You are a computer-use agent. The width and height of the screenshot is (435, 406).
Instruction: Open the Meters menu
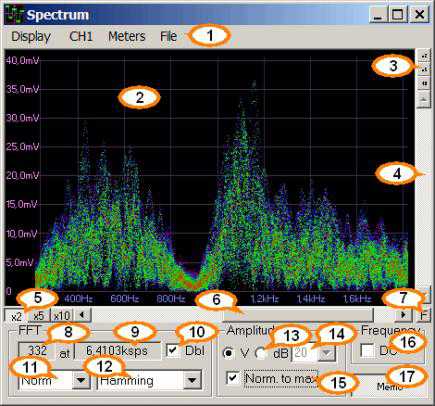pos(127,36)
